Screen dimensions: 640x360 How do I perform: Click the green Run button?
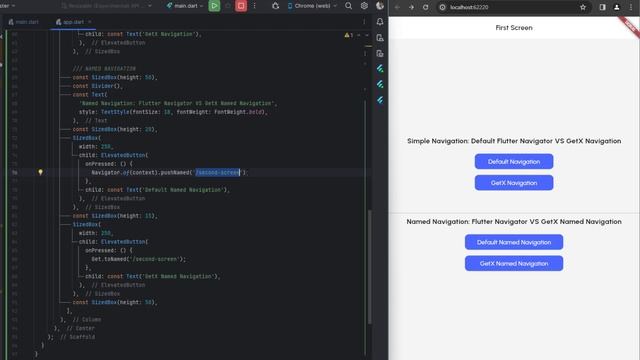214,6
